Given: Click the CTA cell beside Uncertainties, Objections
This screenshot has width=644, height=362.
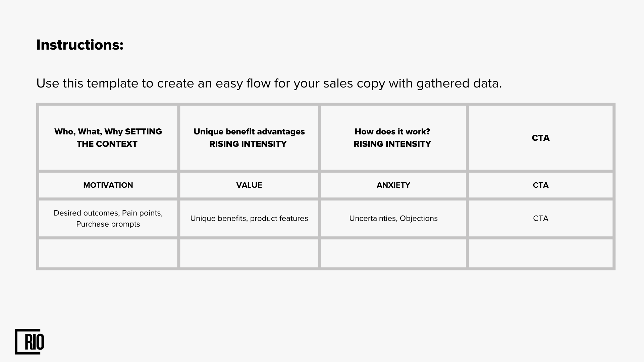Looking at the screenshot, I should coord(540,219).
